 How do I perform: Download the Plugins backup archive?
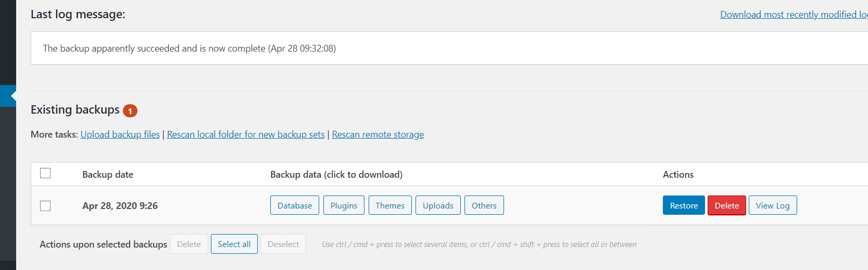344,205
